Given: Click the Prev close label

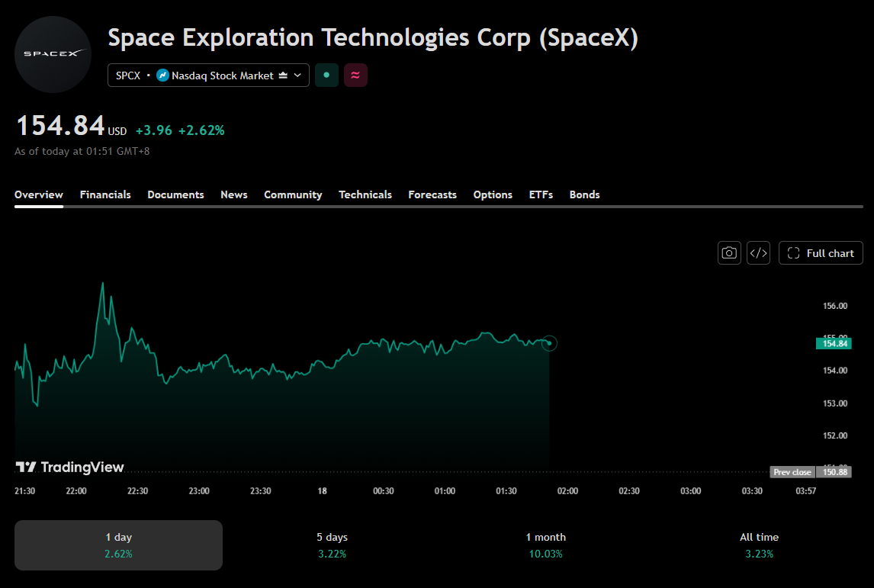Looking at the screenshot, I should pos(792,472).
